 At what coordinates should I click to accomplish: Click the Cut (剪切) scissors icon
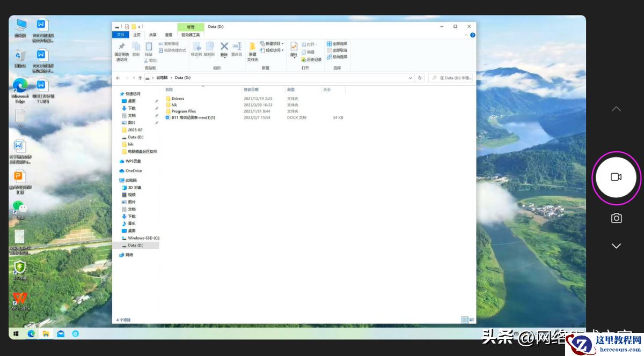(x=150, y=61)
